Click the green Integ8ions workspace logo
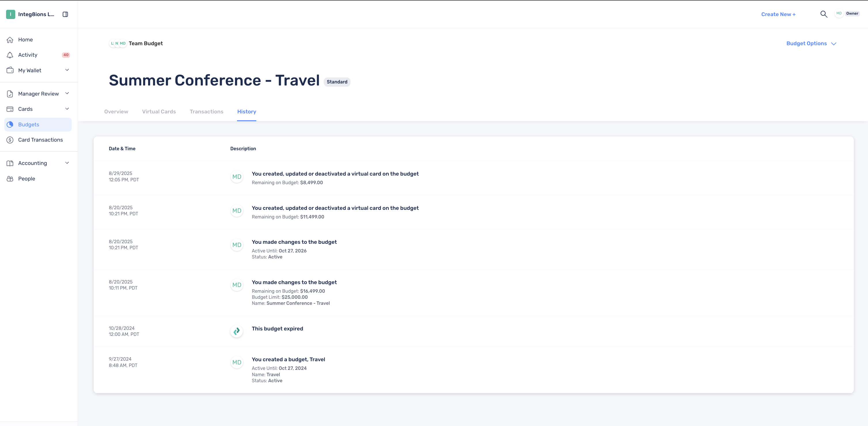The height and width of the screenshot is (426, 868). coord(10,14)
